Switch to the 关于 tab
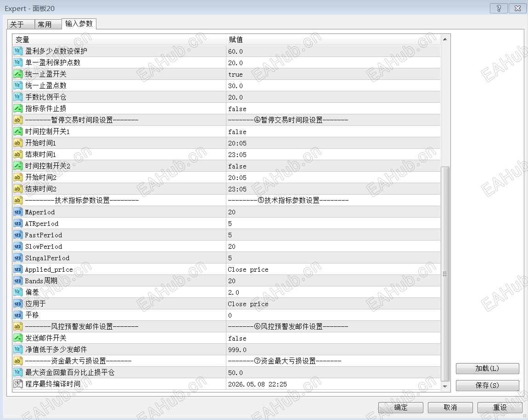This screenshot has height=420, width=528. [x=21, y=24]
